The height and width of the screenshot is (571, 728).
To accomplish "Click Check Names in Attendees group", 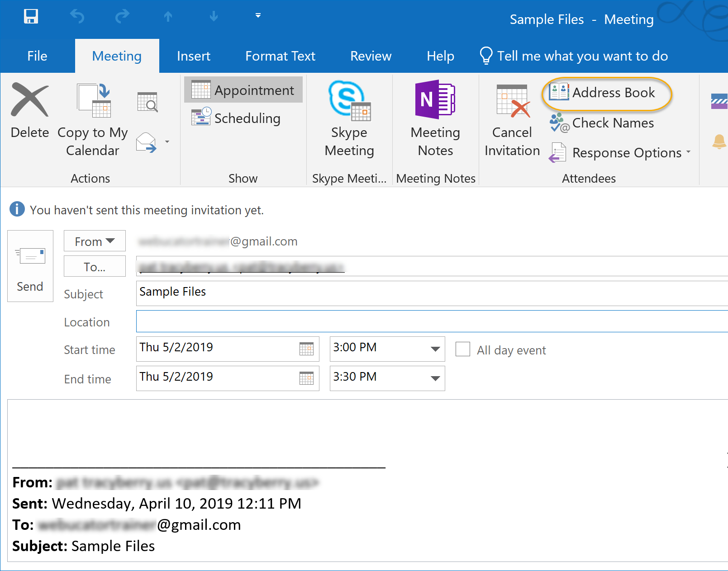I will (x=602, y=123).
